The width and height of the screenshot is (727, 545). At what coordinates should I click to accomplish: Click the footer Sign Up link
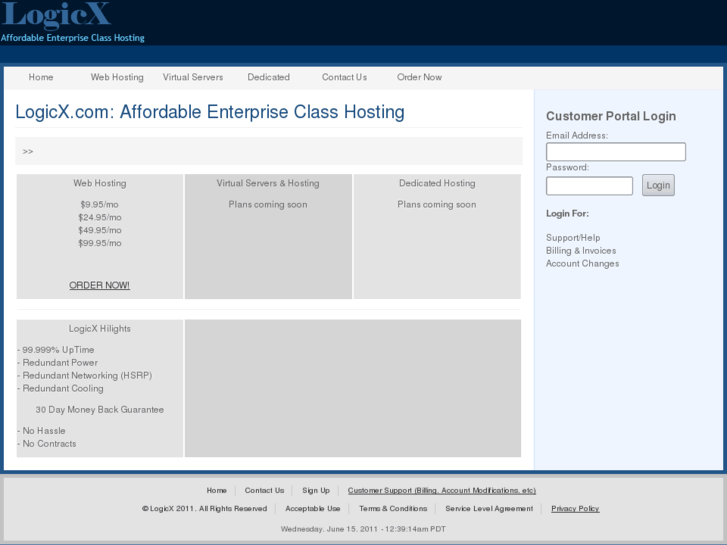click(x=316, y=490)
